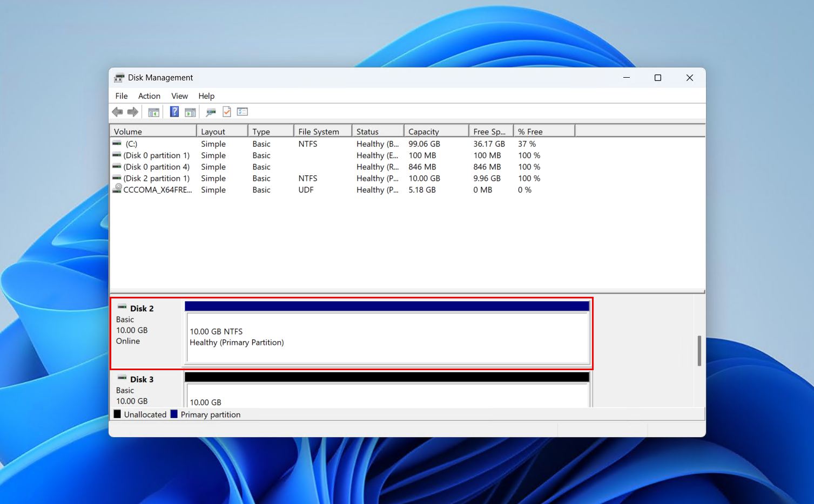Click the disc icon beside CCCOMA_X64FRE
The height and width of the screenshot is (504, 814).
pos(117,189)
